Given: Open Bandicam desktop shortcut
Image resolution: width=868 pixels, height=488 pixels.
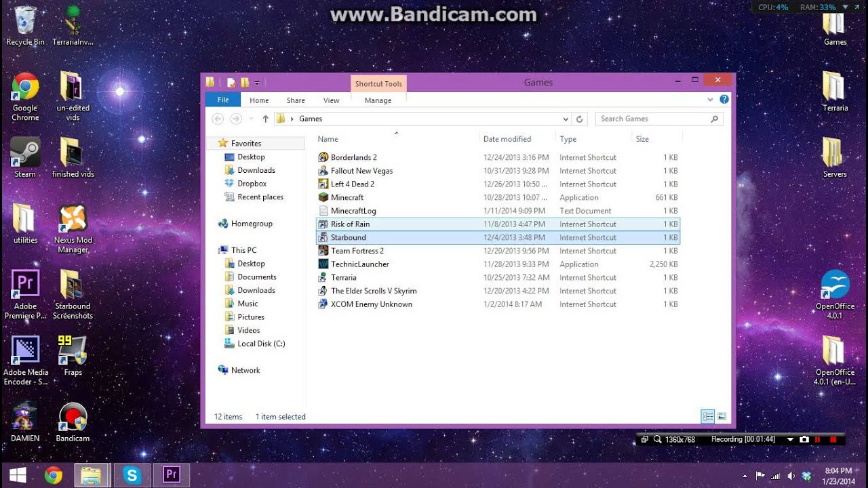Looking at the screenshot, I should 73,422.
